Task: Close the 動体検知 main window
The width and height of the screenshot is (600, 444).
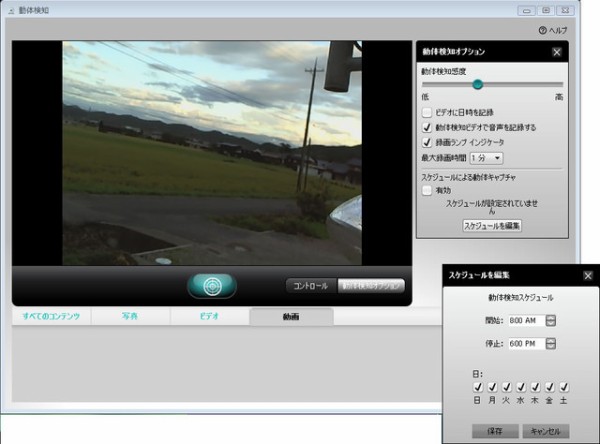Action: [565, 10]
